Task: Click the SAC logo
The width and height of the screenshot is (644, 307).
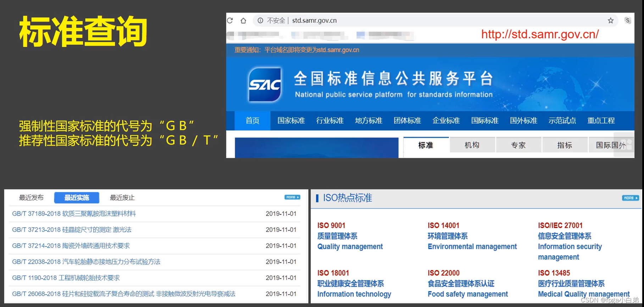Action: [265, 85]
